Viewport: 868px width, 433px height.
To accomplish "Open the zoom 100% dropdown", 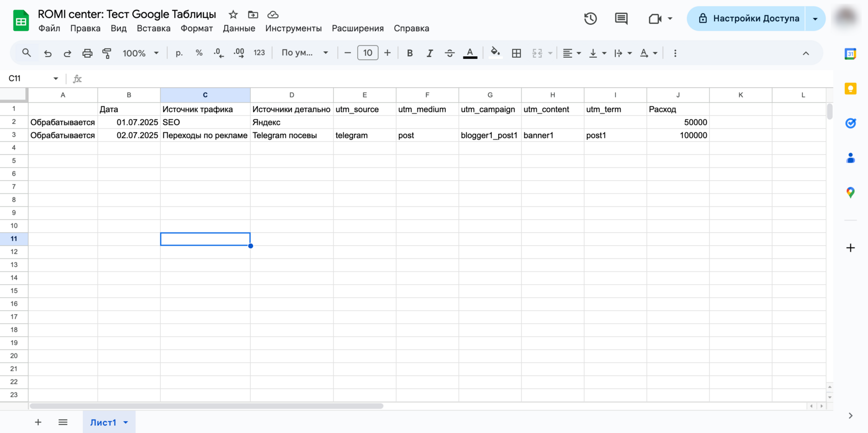I will coord(141,53).
